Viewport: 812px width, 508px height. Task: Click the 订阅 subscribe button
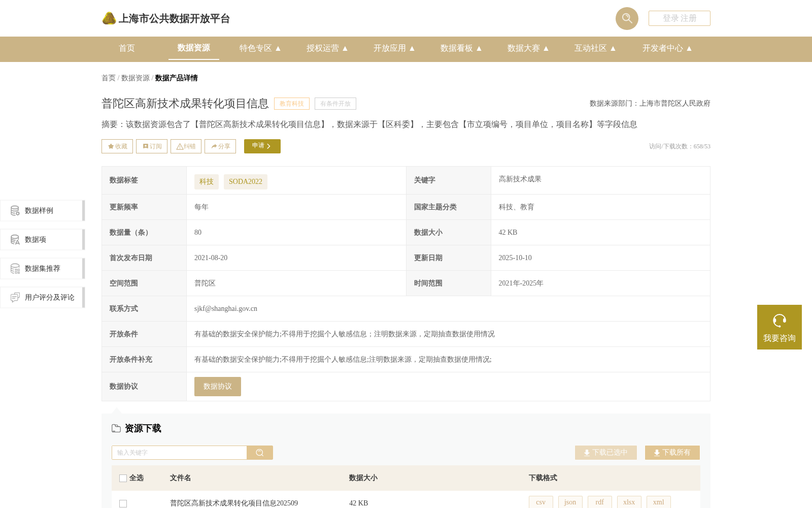[x=152, y=146]
